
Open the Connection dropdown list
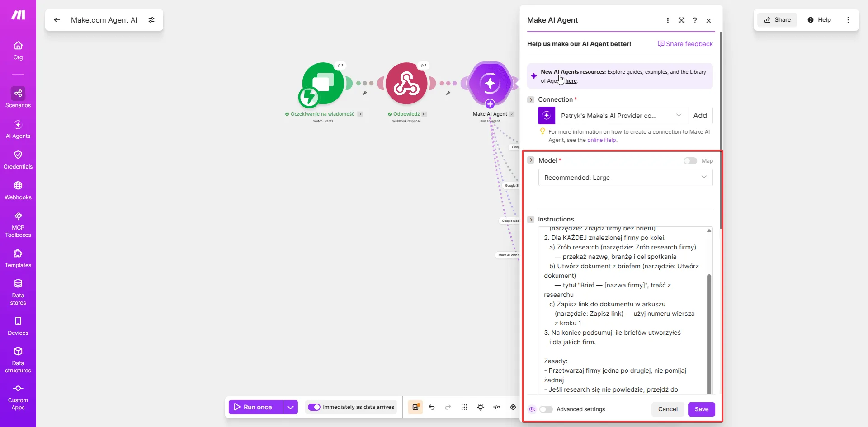tap(622, 116)
